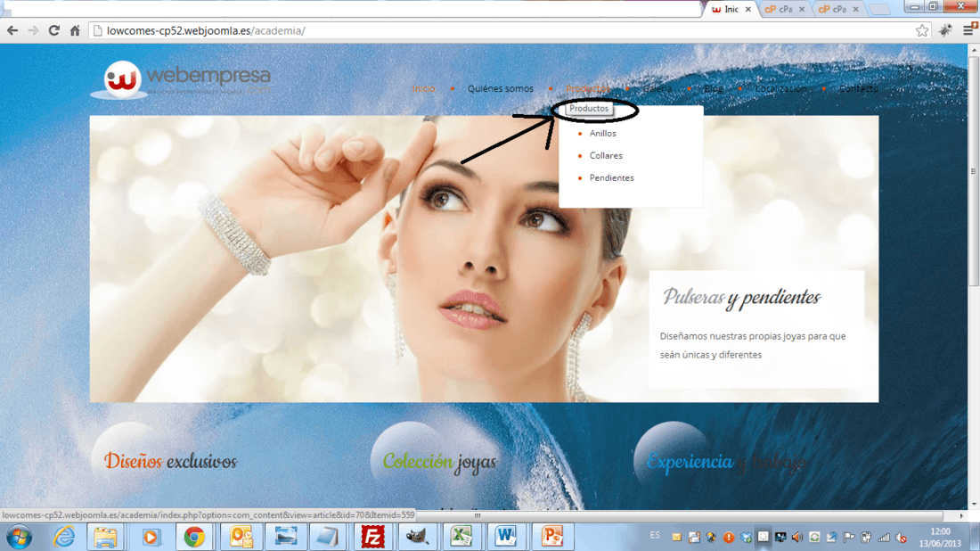Click the Dropbox tray icon
This screenshot has height=551, width=980.
coord(747,538)
